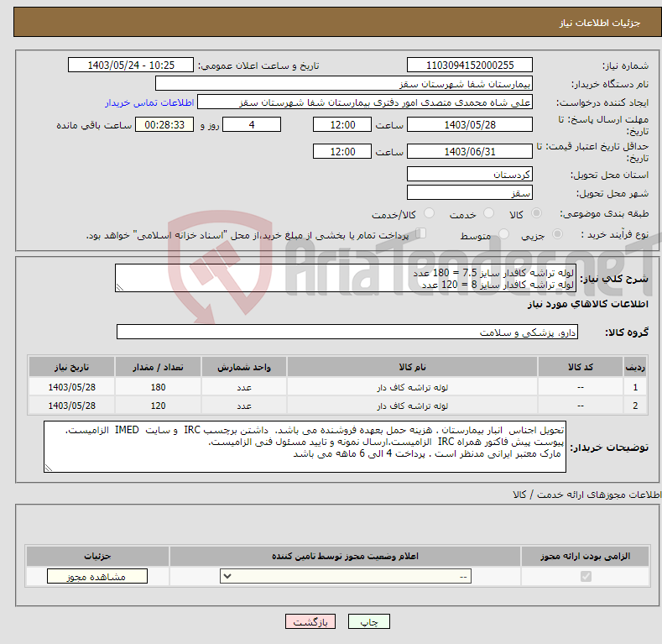Image resolution: width=662 pixels, height=644 pixels.
Task: Click the quantity cell 180
Action: 158,387
